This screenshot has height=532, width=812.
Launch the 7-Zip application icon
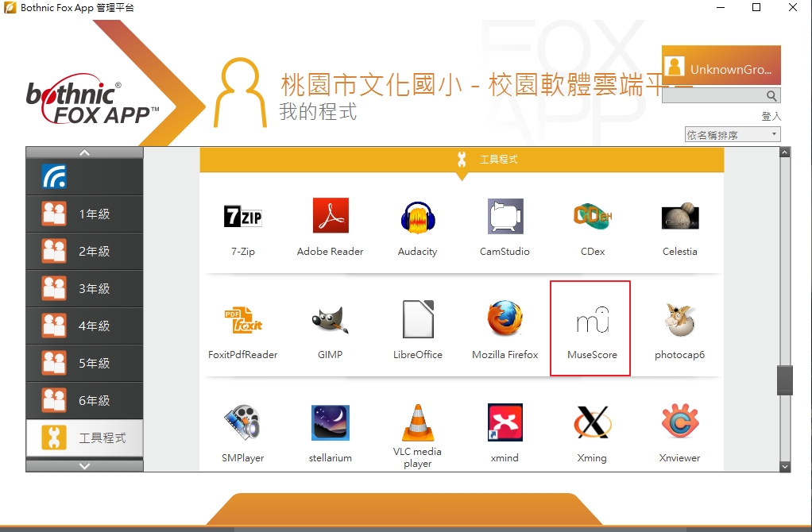coord(243,216)
